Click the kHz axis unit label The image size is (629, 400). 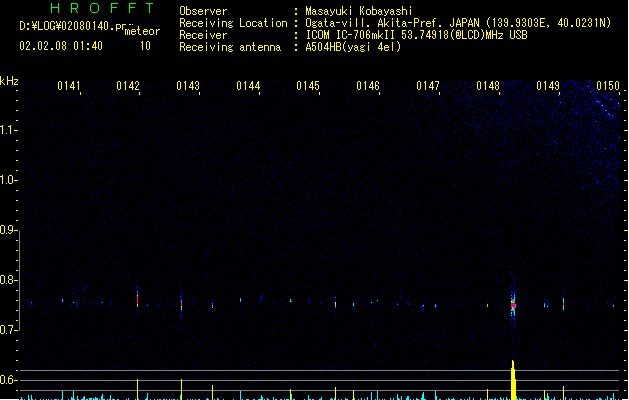(9, 81)
